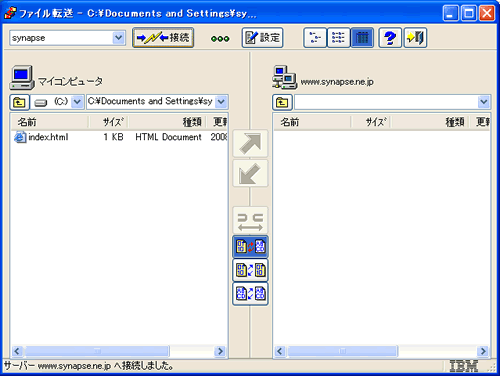The image size is (500, 376).
Task: Go up one folder in local pane
Action: [x=19, y=102]
